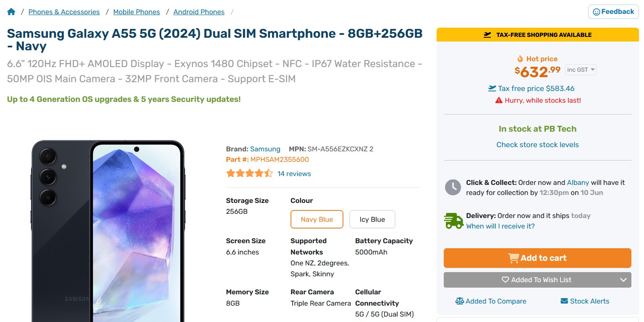Open the inc GST dropdown

click(x=581, y=70)
